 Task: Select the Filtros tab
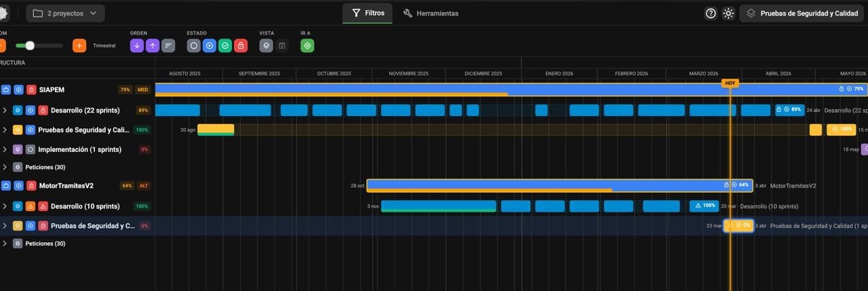tap(368, 13)
